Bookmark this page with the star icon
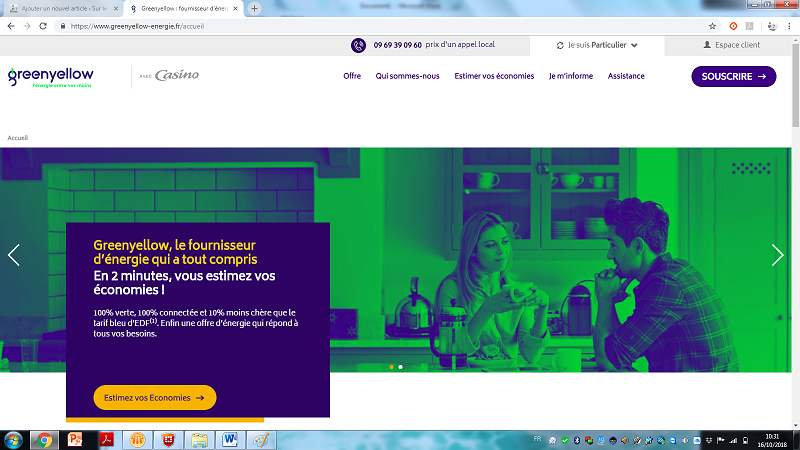Image resolution: width=800 pixels, height=450 pixels. coord(712,26)
